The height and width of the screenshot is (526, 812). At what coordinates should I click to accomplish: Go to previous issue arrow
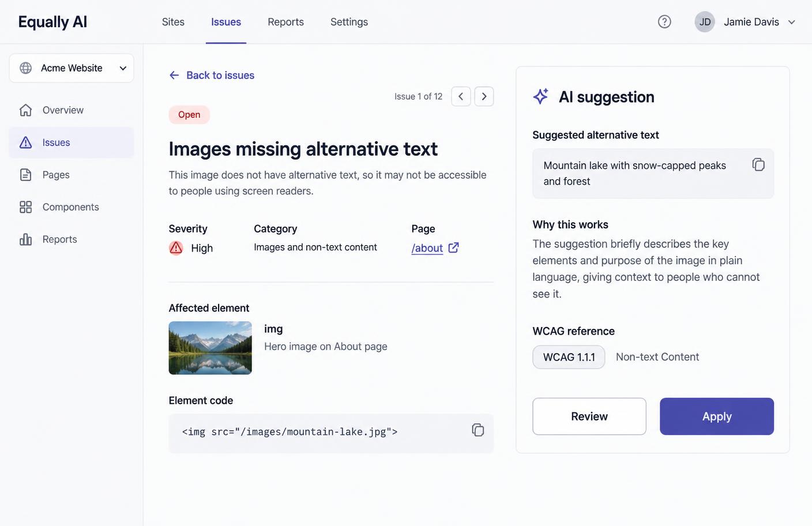461,96
